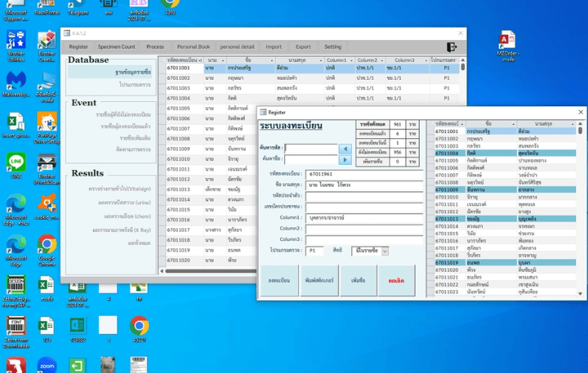The height and width of the screenshot is (373, 588).
Task: Open the Import tab
Action: (x=274, y=47)
